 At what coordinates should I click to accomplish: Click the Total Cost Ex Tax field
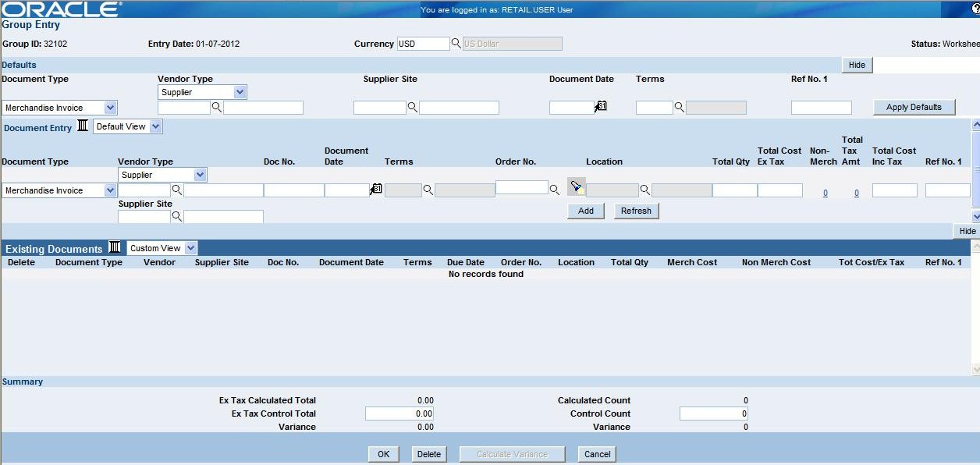tap(780, 190)
